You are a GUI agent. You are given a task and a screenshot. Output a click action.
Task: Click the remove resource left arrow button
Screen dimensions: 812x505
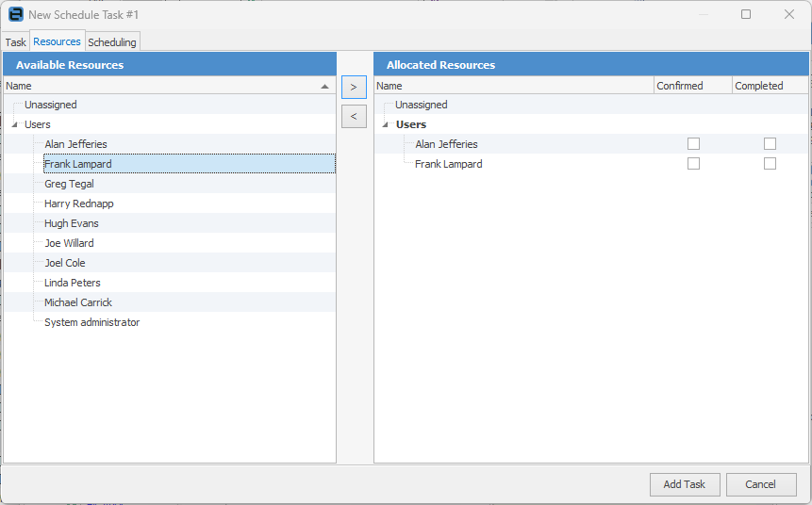[354, 117]
